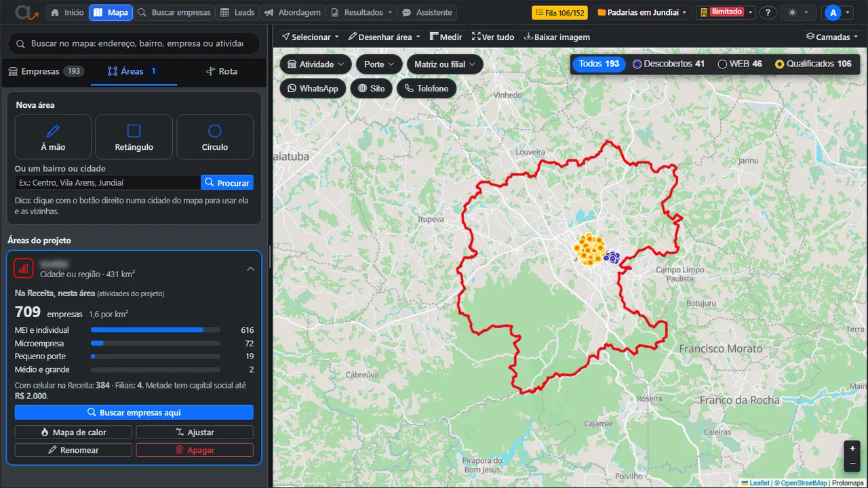This screenshot has height=488, width=868.
Task: Click the Procurar search button
Action: 227,182
